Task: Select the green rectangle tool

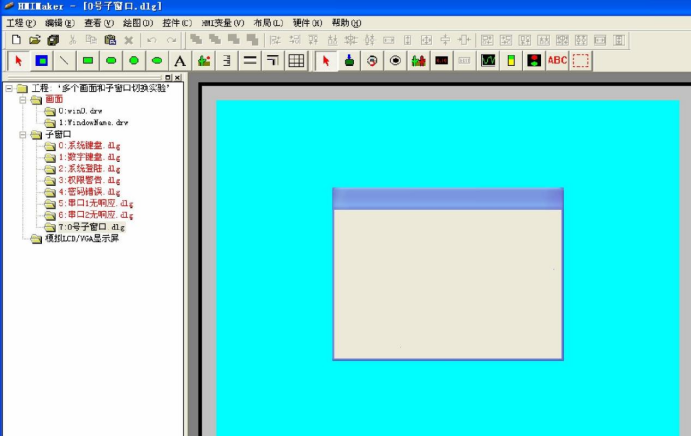Action: [x=88, y=60]
